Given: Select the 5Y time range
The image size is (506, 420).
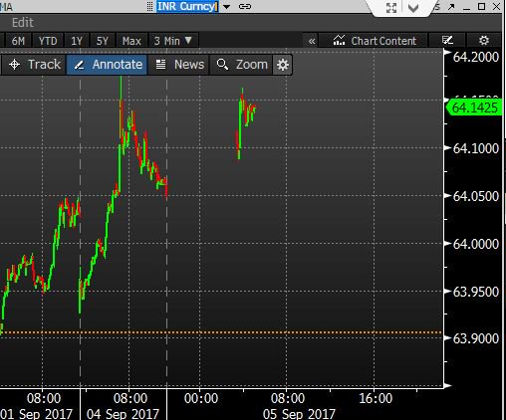Looking at the screenshot, I should (103, 41).
